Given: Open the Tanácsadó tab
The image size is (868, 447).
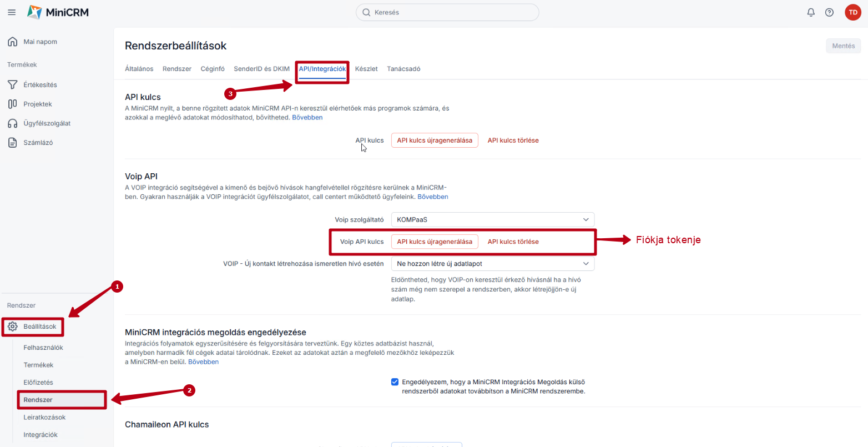Looking at the screenshot, I should pos(403,69).
